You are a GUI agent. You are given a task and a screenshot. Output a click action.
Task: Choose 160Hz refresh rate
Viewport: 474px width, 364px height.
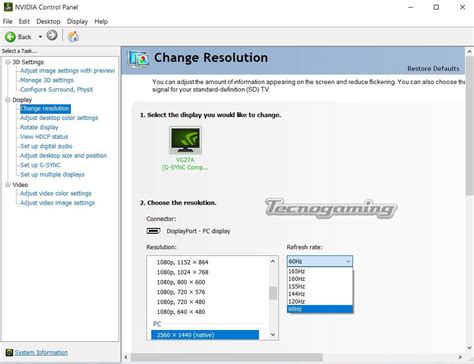tap(320, 279)
